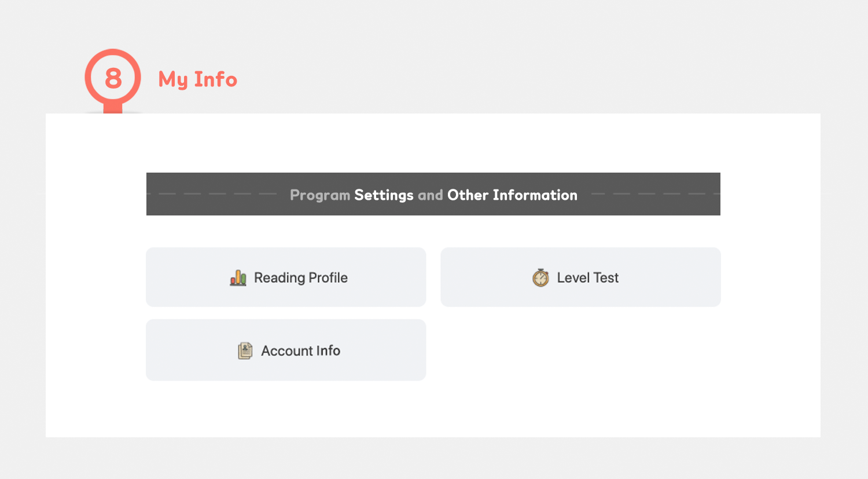Screen dimensions: 868x479
Task: Select the My Info section heading
Action: (198, 79)
